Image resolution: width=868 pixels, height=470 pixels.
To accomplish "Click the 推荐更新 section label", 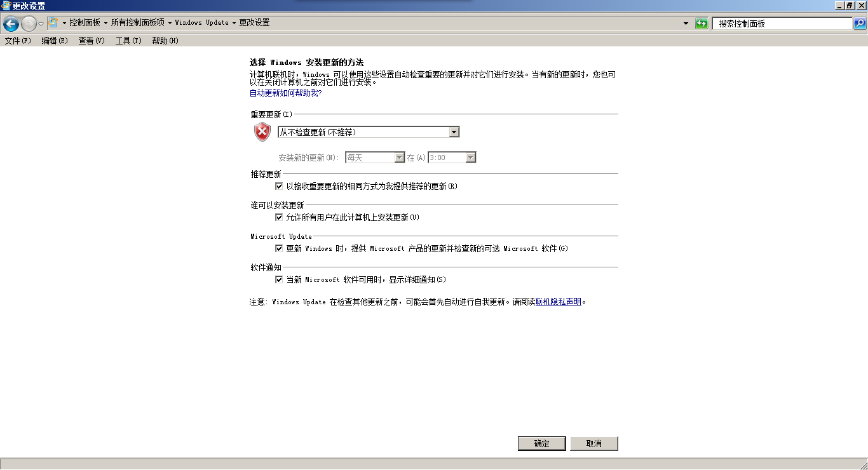I will point(266,174).
